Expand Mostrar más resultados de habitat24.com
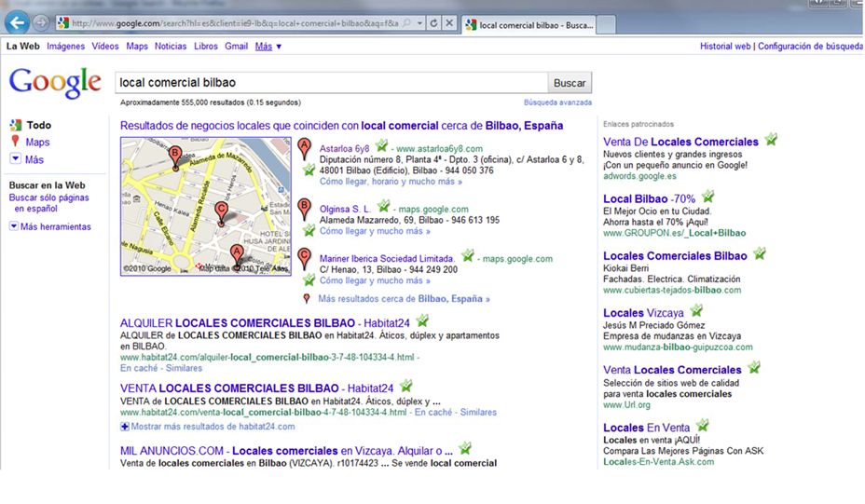Viewport: 865px width, 504px height. (208, 427)
